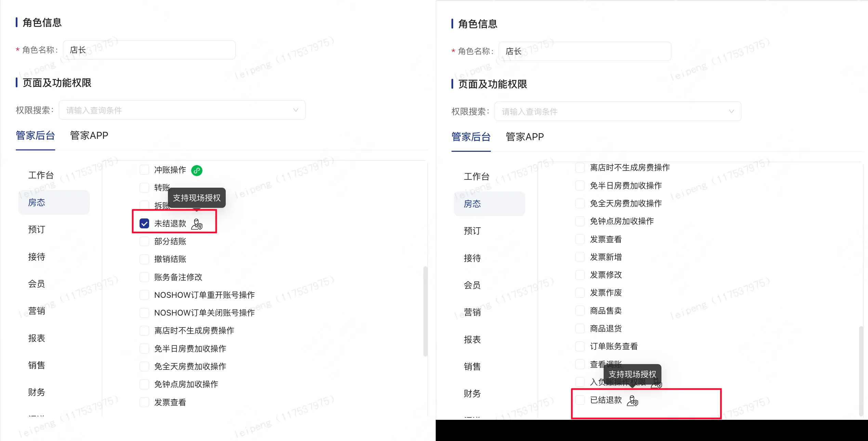The height and width of the screenshot is (441, 868).
Task: Check 商品售卖 checkbox
Action: click(x=580, y=311)
